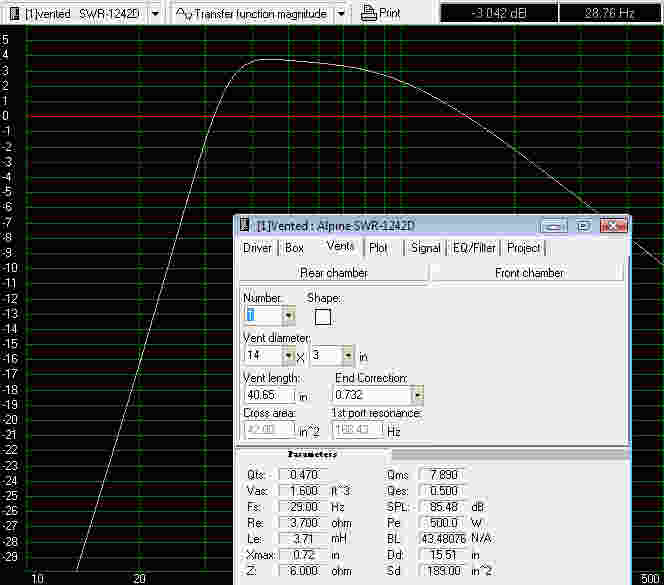
Task: Switch to the Driver tab
Action: coord(257,248)
